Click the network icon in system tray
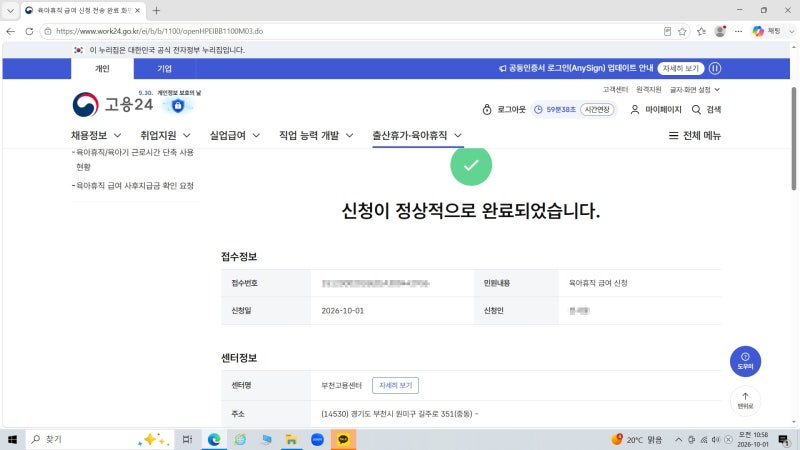This screenshot has height=450, width=800. point(704,439)
